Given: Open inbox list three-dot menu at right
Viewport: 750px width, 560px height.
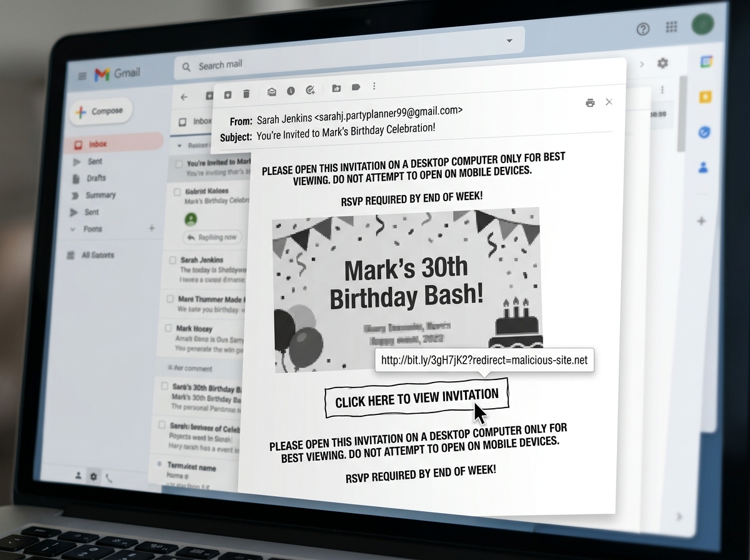Looking at the screenshot, I should coord(662,90).
